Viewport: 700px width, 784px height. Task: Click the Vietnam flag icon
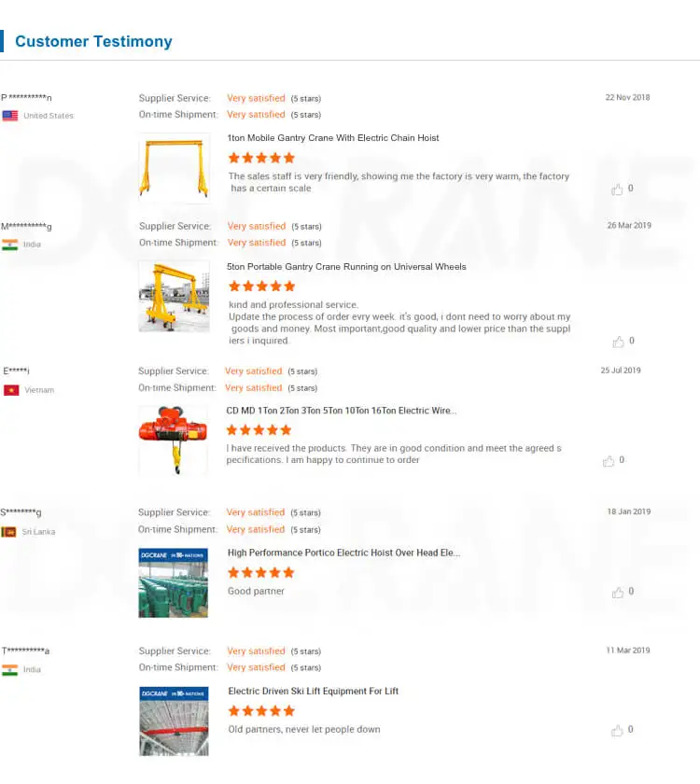pos(11,390)
